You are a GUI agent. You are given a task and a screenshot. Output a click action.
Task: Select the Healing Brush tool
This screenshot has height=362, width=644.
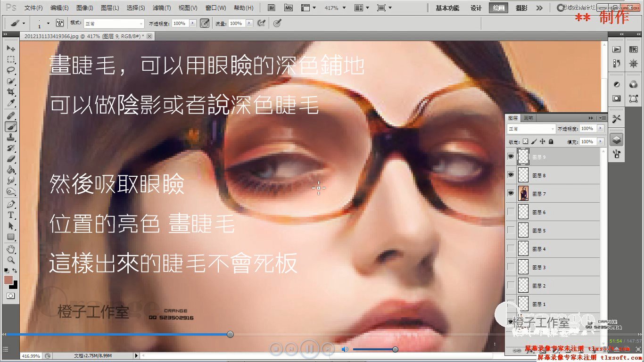point(11,115)
